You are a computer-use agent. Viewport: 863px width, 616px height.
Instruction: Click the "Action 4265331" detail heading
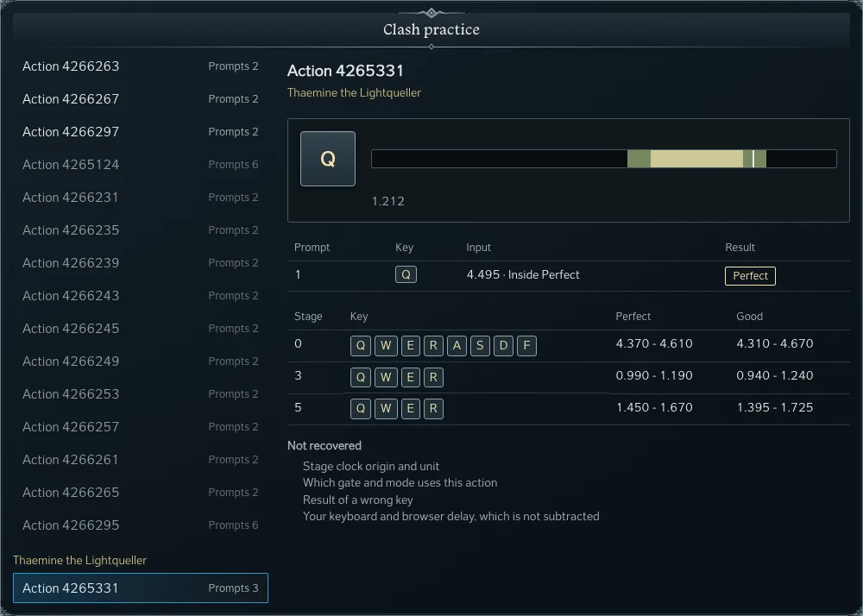(x=345, y=71)
